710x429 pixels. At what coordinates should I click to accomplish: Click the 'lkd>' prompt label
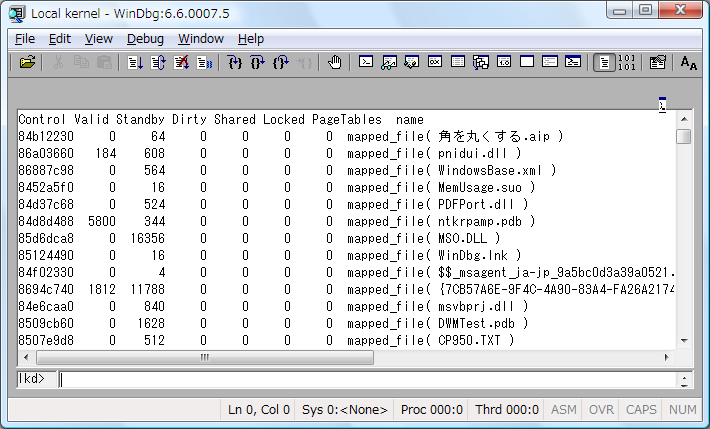pyautogui.click(x=31, y=379)
